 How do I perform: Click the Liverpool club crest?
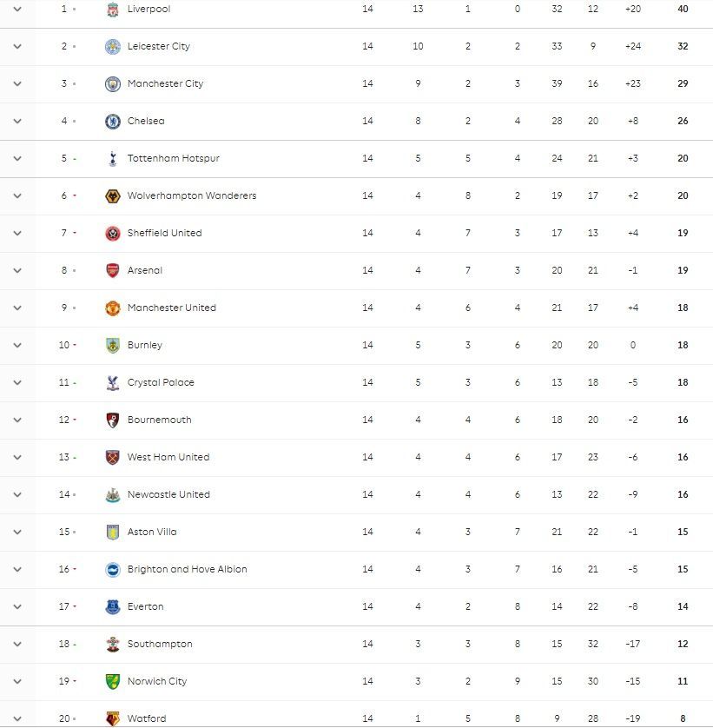112,10
